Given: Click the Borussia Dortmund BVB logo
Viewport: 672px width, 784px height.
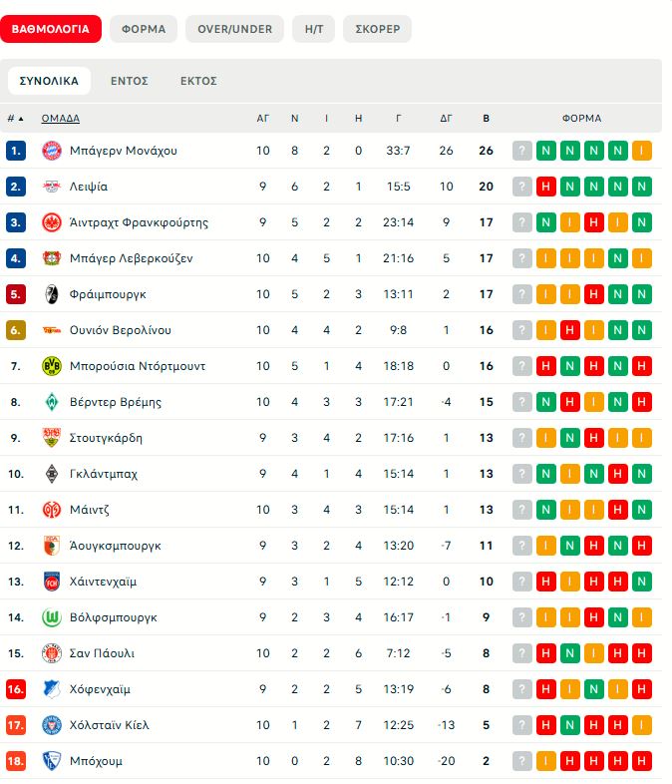Looking at the screenshot, I should [51, 366].
